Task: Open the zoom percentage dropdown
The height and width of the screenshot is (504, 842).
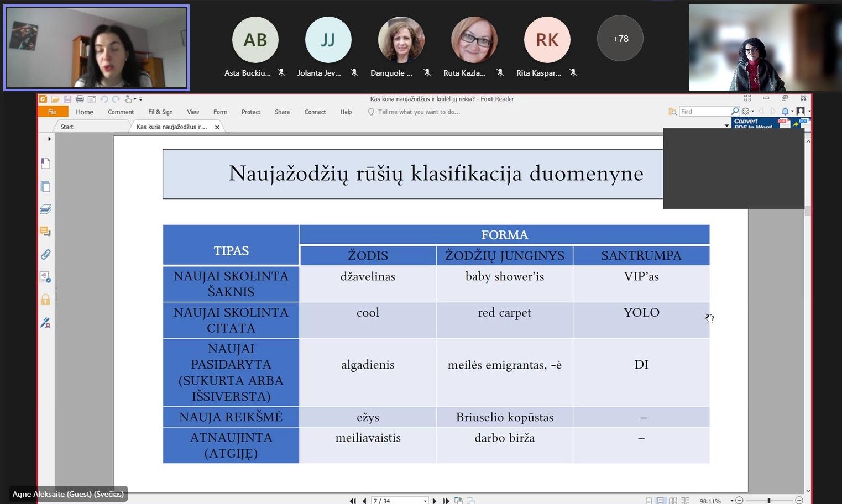Action: click(732, 501)
